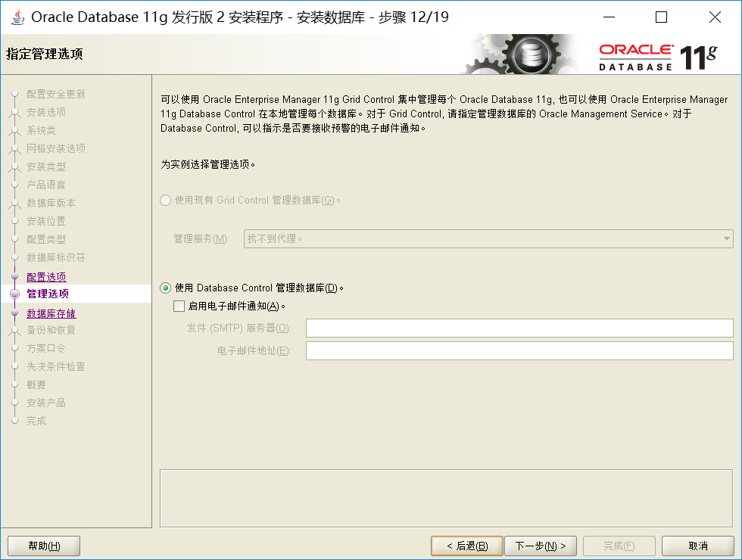This screenshot has width=742, height=560.
Task: Click the 发件 (SMTP) 服务器 input field
Action: click(x=519, y=328)
